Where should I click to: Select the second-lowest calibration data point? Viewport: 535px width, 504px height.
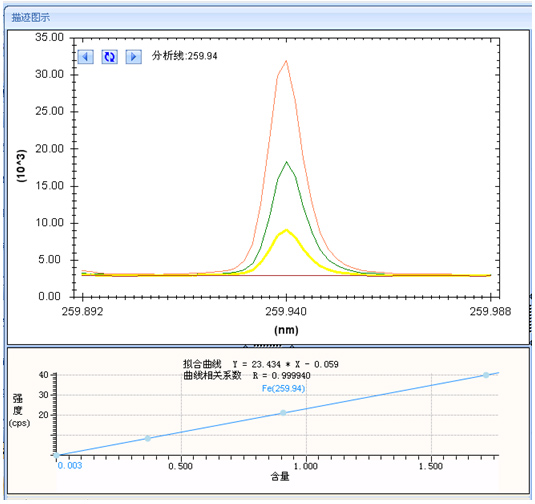pyautogui.click(x=147, y=438)
